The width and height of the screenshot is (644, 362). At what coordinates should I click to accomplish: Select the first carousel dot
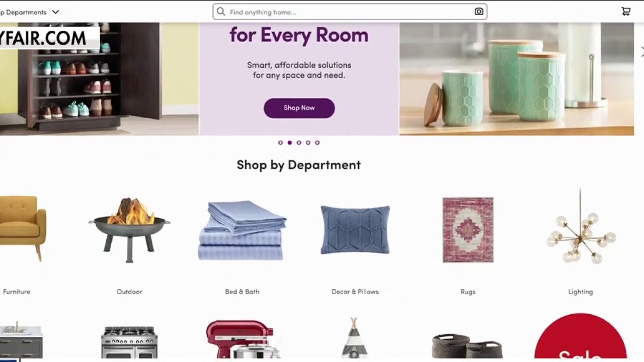280,143
